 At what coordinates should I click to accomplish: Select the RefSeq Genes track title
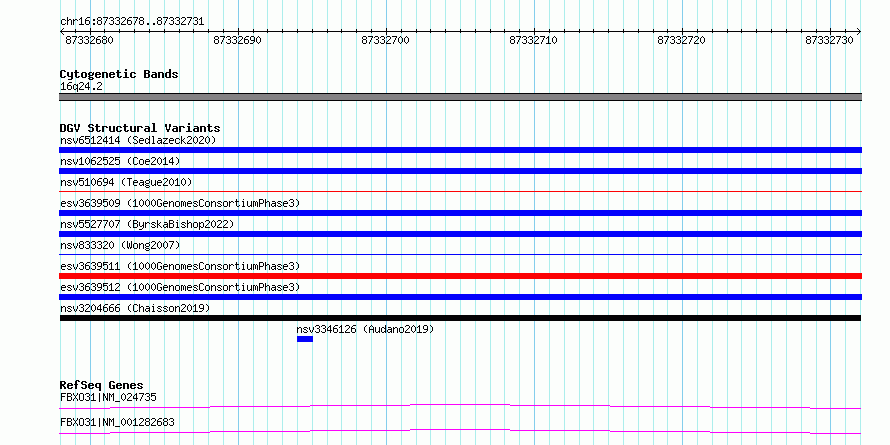[x=101, y=385]
